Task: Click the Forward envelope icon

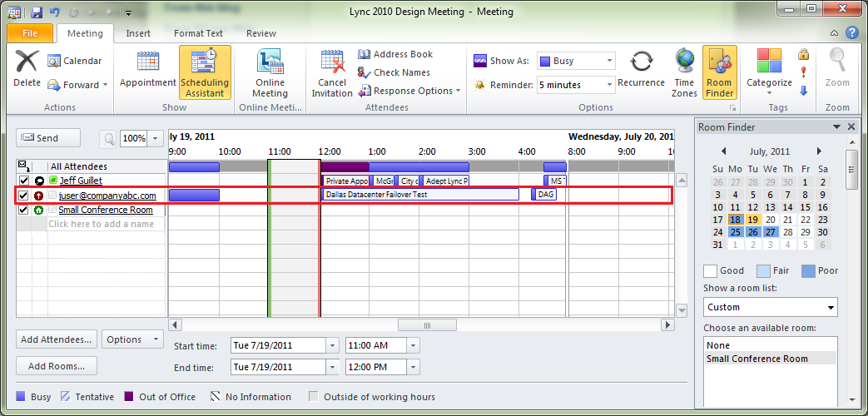Action: (x=54, y=85)
